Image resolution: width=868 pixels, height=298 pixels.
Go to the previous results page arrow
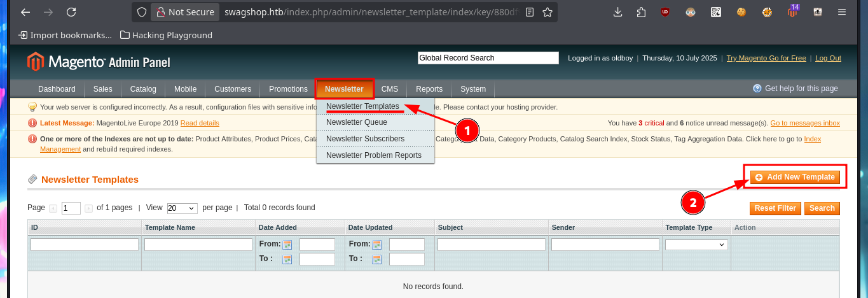click(53, 208)
